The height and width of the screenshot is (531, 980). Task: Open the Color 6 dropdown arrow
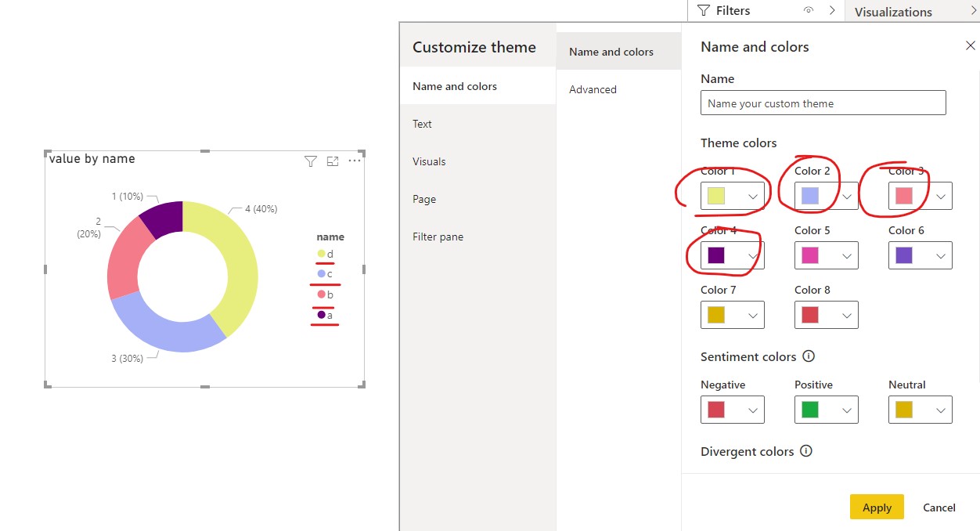[941, 256]
